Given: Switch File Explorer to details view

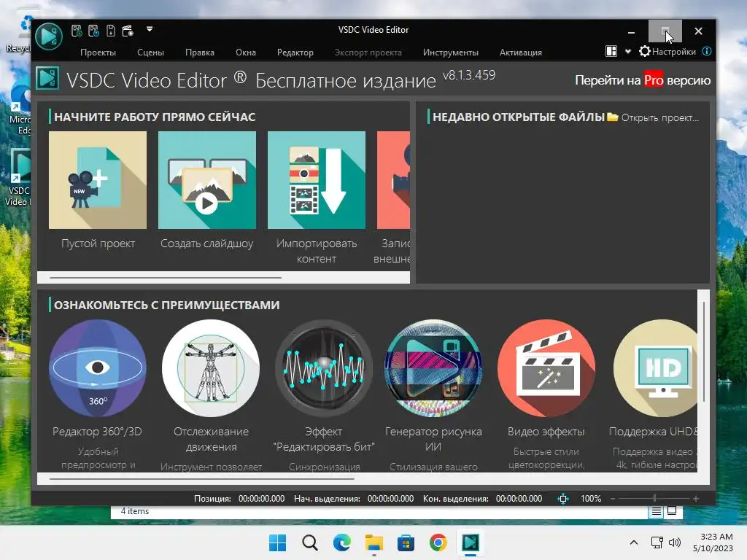Looking at the screenshot, I should 657,511.
